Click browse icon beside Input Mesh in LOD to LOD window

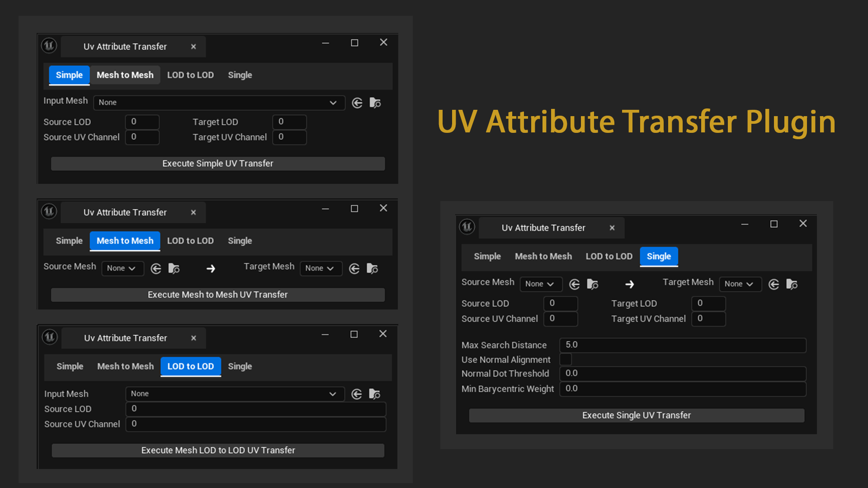pyautogui.click(x=375, y=394)
